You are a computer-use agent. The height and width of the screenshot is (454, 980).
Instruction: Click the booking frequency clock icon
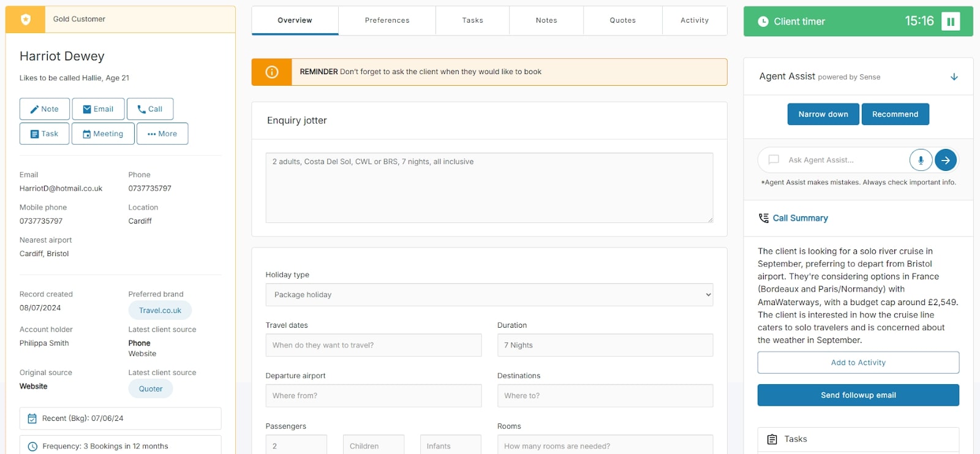coord(32,447)
